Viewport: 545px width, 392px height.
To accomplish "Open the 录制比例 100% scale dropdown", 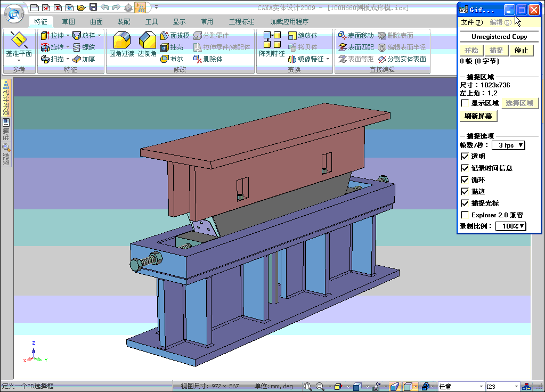I will coord(510,226).
